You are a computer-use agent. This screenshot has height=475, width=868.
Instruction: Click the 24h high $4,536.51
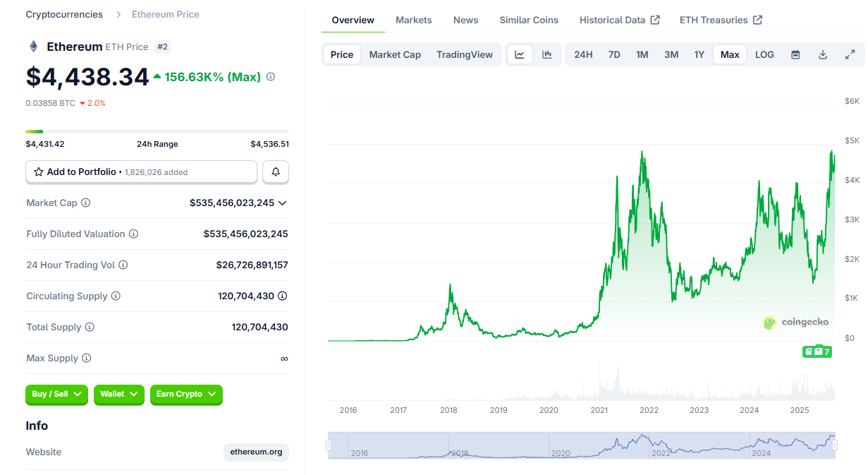pyautogui.click(x=270, y=144)
